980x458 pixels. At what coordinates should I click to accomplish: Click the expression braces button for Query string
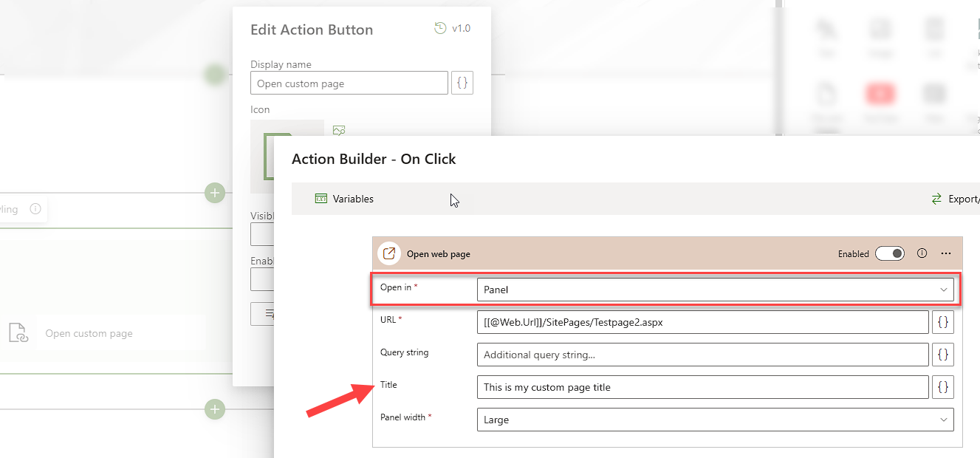click(943, 355)
